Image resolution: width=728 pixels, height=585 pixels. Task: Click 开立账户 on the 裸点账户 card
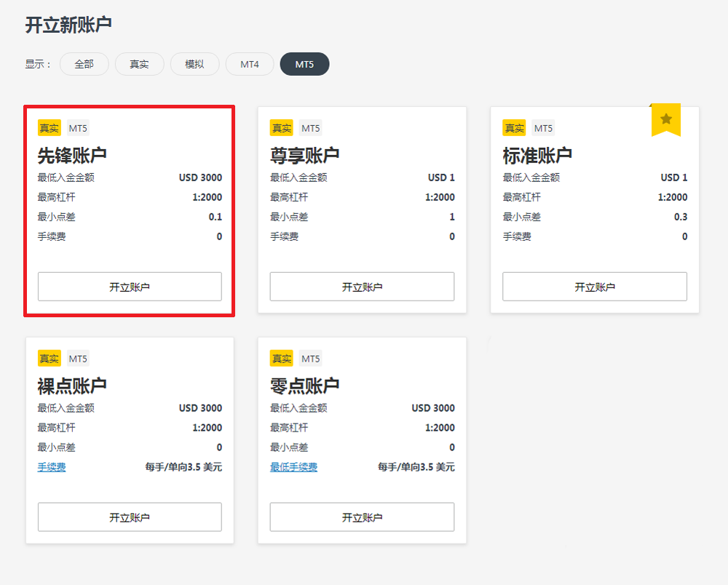(130, 517)
